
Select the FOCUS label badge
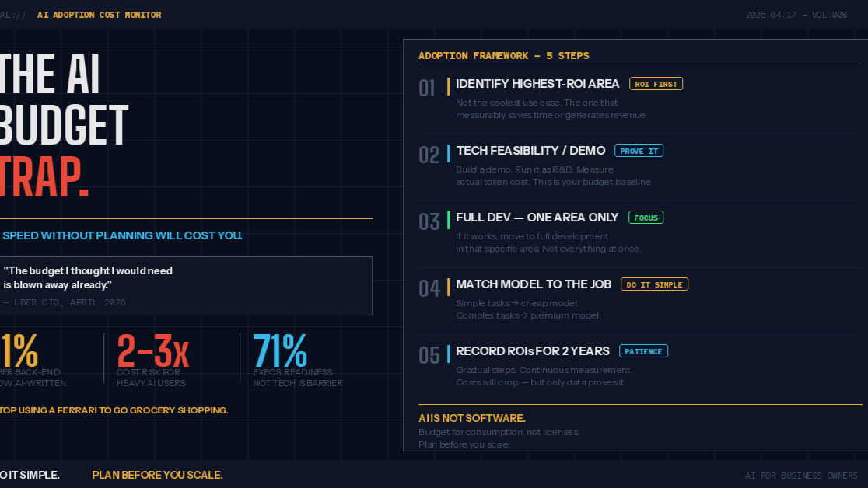646,218
